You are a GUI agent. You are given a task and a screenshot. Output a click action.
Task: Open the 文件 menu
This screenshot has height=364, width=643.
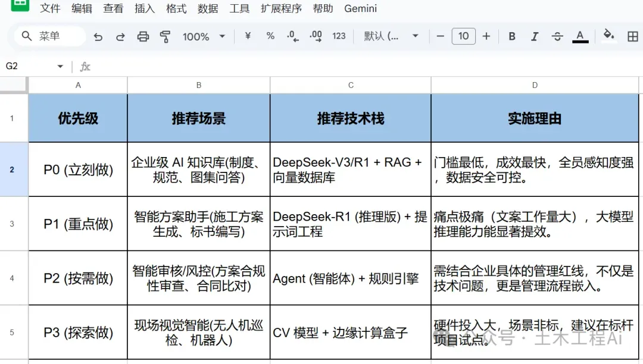[50, 8]
